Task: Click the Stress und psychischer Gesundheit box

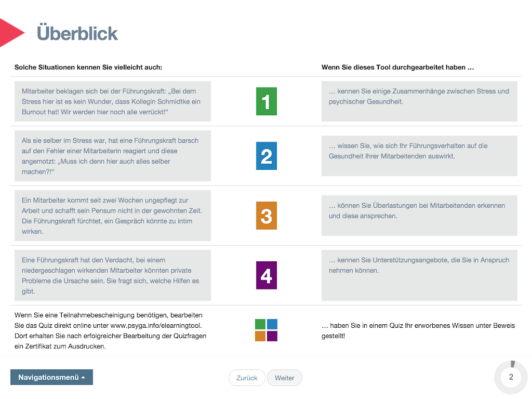Action: [x=419, y=101]
